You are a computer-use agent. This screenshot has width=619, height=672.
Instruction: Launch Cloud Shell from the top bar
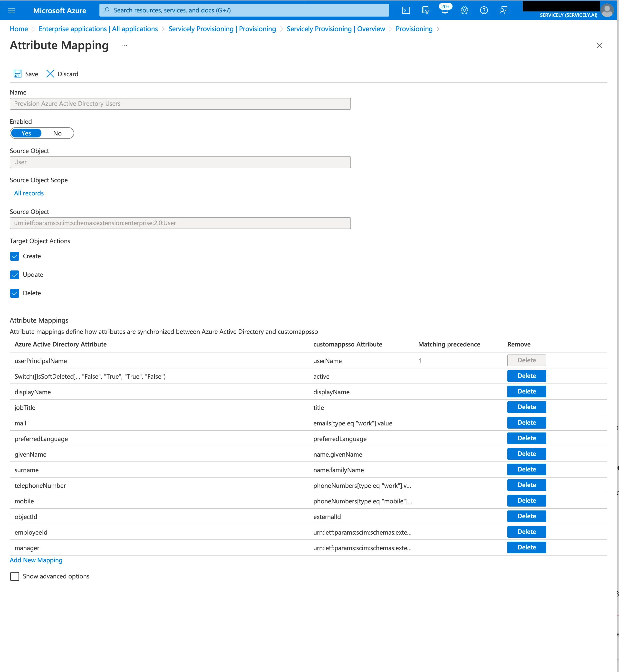[406, 10]
